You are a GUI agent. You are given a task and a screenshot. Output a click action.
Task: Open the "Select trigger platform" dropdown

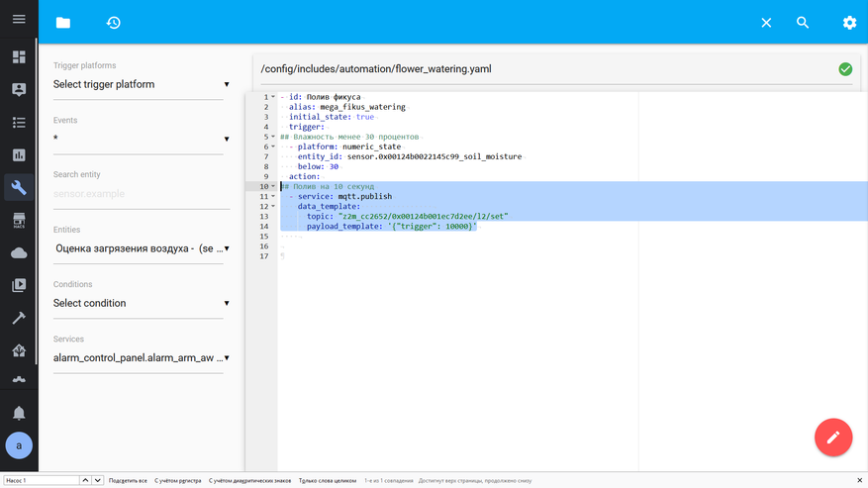tap(141, 85)
